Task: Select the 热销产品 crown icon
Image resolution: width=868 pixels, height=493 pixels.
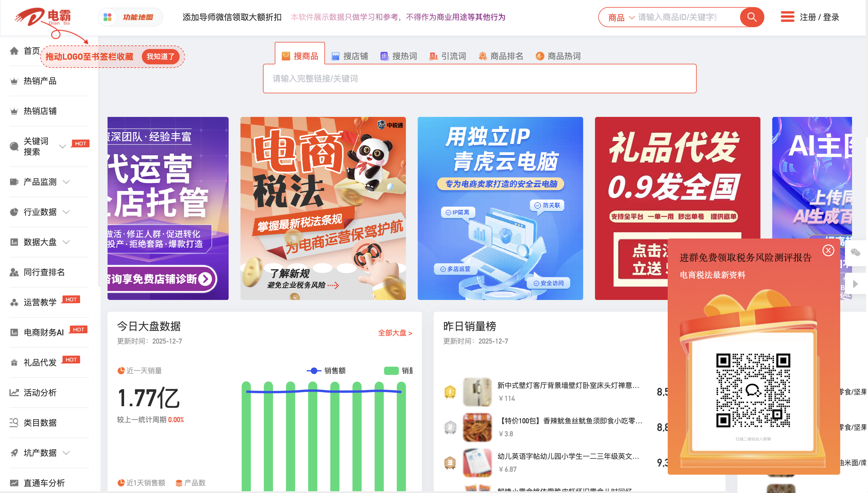Action: [14, 81]
